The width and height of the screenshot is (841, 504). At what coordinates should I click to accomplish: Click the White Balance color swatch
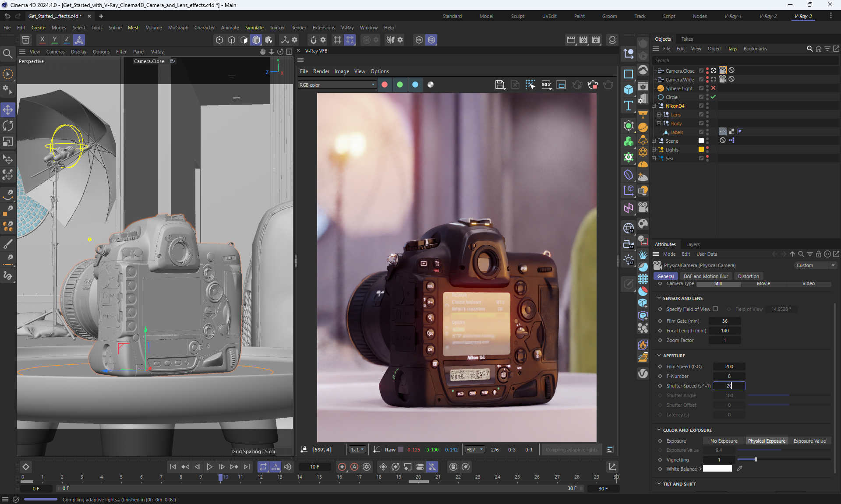717,469
